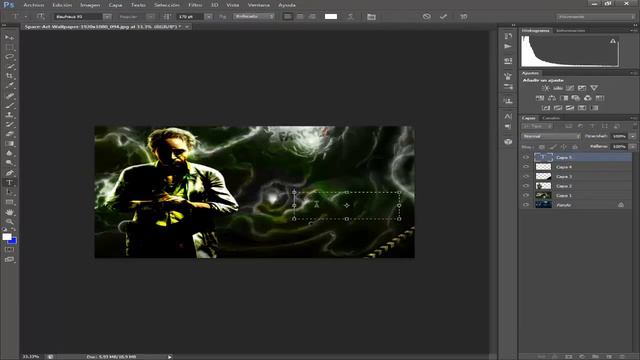Add a Color Balance adjustment
Viewport: 640px width, 360px height.
[x=552, y=98]
